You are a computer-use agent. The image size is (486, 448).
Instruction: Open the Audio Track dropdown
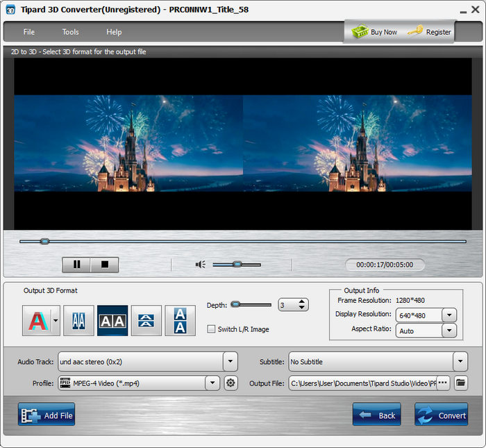(231, 362)
